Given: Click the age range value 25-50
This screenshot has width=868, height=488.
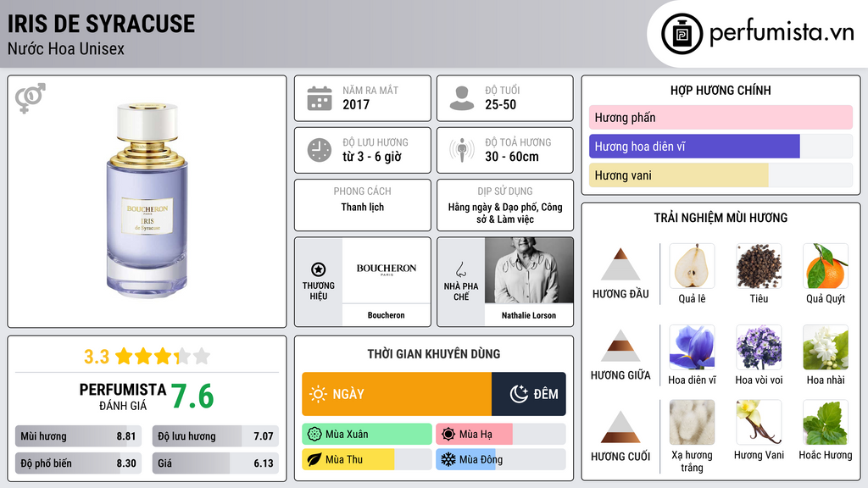Looking at the screenshot, I should (x=500, y=104).
